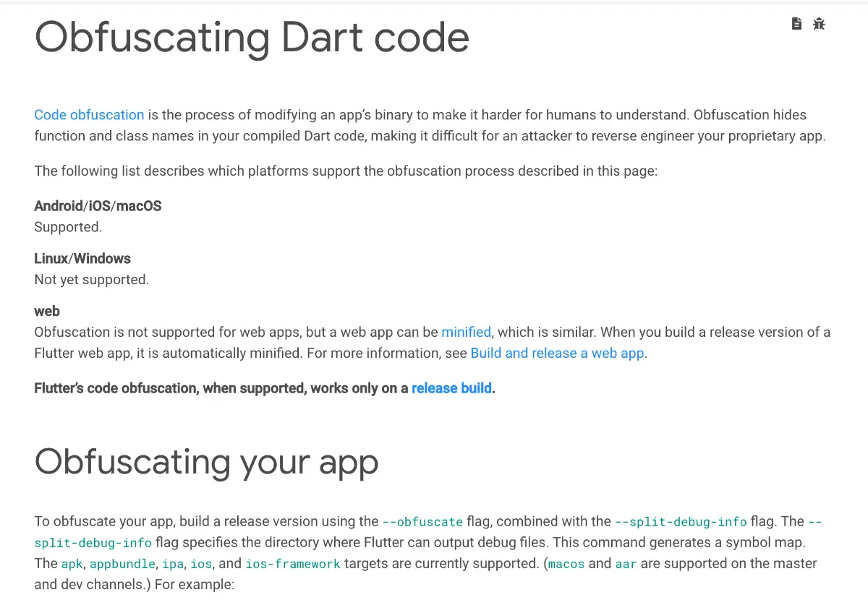The height and width of the screenshot is (600, 868).
Task: Click the ios-framework code text
Action: click(292, 564)
